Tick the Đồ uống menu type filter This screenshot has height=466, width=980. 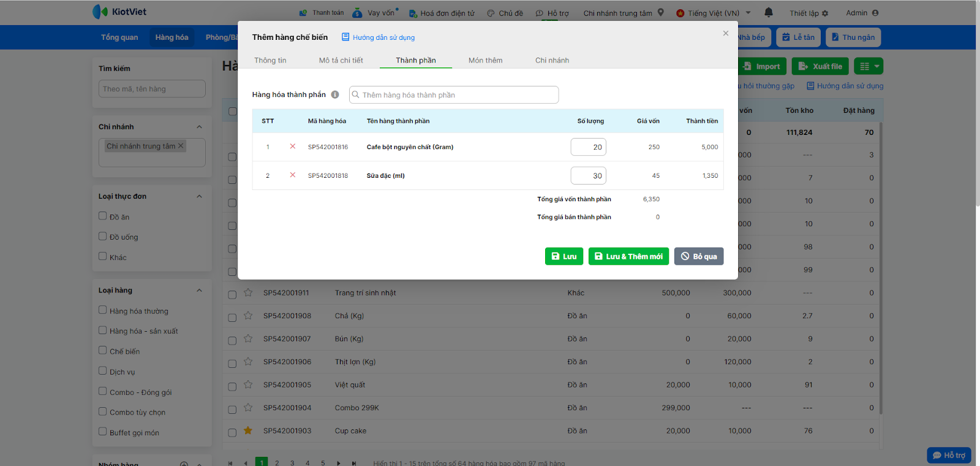coord(103,236)
